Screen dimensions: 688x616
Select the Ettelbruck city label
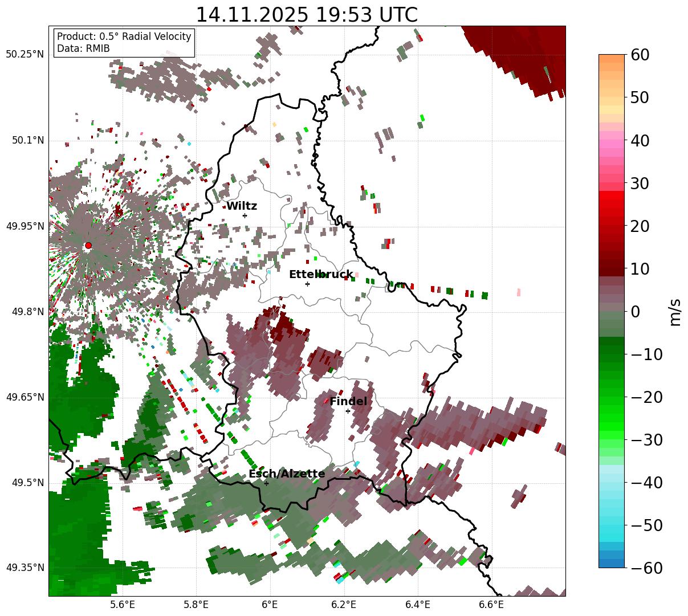pyautogui.click(x=321, y=275)
